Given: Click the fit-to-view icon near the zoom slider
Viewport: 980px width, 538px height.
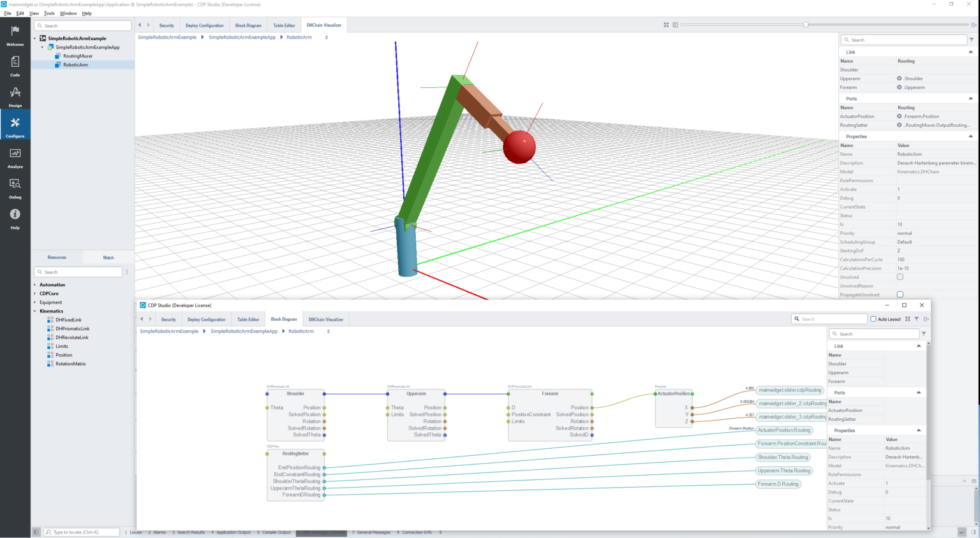Looking at the screenshot, I should pyautogui.click(x=665, y=24).
